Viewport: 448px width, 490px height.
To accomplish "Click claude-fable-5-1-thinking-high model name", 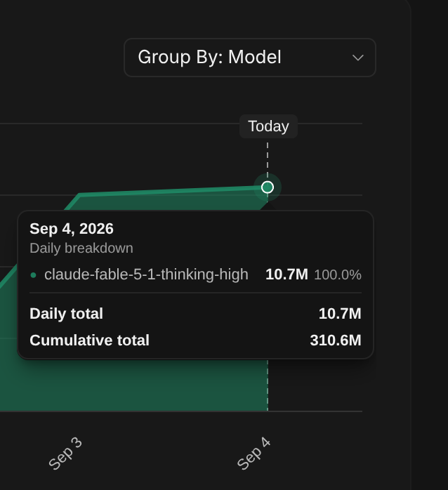I will [x=146, y=274].
